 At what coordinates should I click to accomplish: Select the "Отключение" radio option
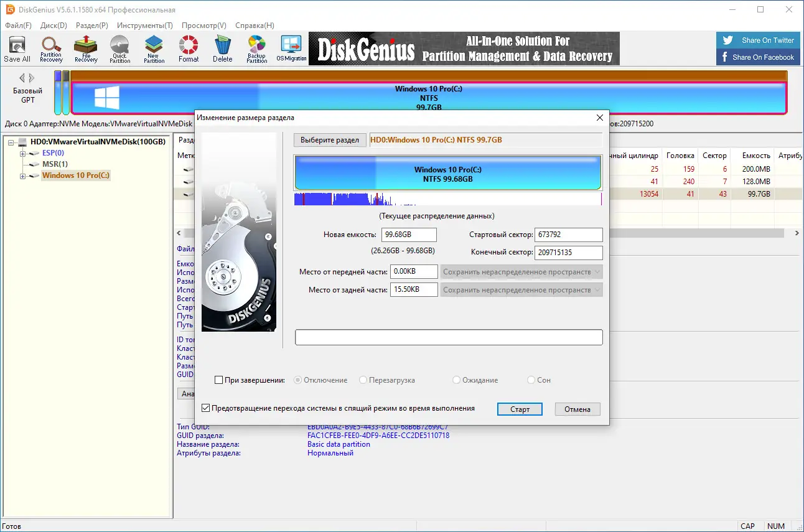[298, 380]
